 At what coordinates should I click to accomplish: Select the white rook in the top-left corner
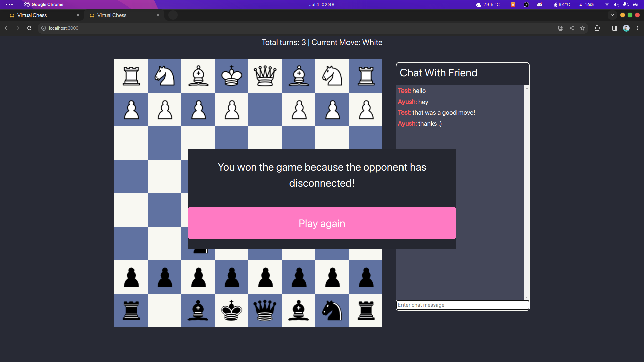[x=131, y=75]
